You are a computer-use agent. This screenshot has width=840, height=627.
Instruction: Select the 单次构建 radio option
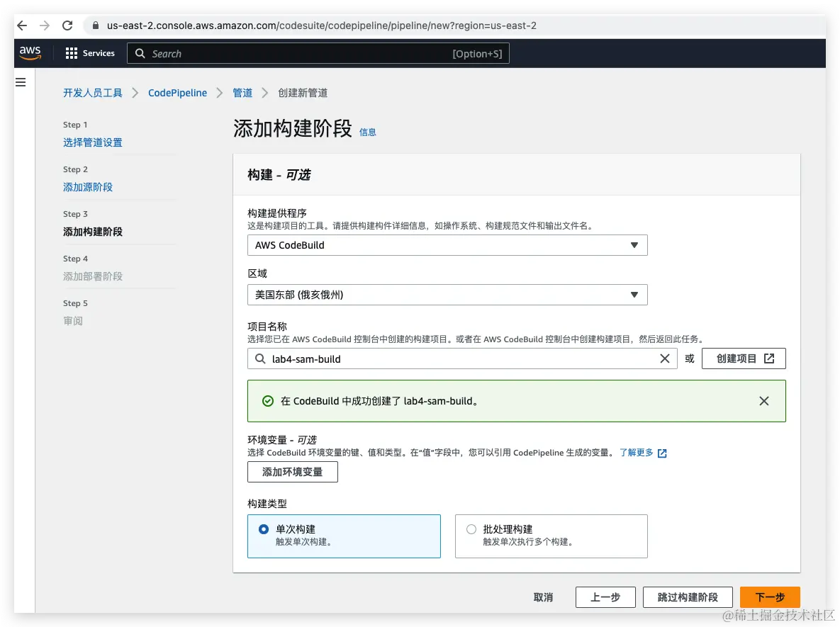pos(264,529)
